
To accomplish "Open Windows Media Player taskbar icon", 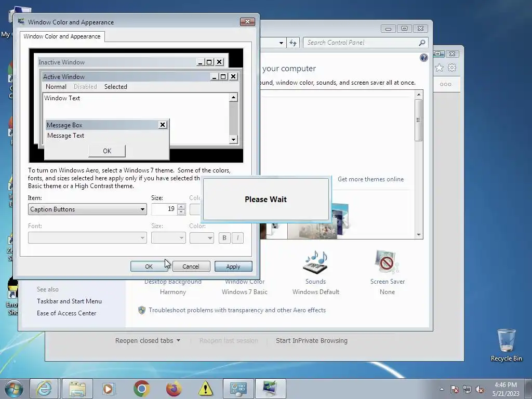I will (108, 389).
